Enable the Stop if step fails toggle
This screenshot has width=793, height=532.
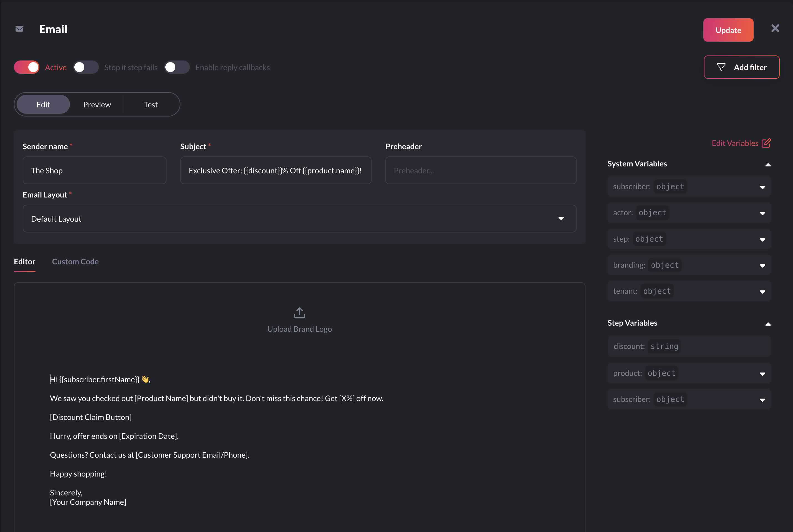(x=86, y=67)
